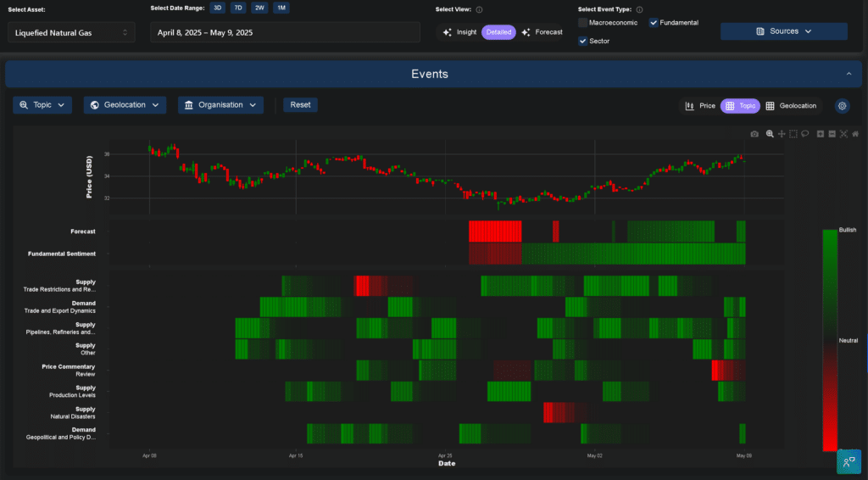Screen dimensions: 868x480
Task: Click the "Forecast" row label
Action: (x=83, y=232)
